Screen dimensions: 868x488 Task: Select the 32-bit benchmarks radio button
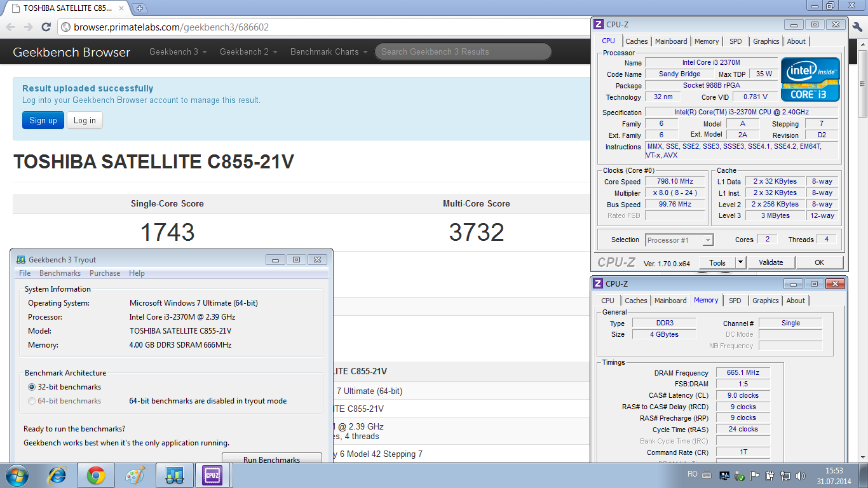point(32,387)
